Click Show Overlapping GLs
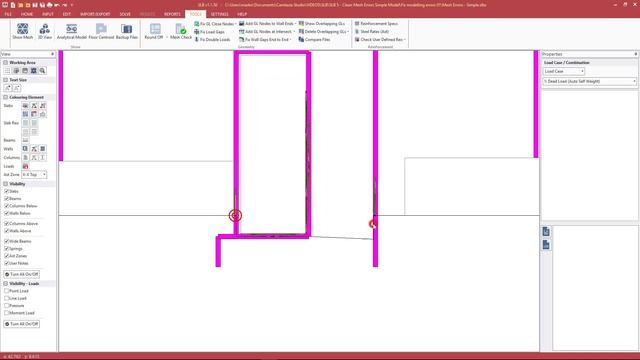The width and height of the screenshot is (640, 360). [322, 24]
